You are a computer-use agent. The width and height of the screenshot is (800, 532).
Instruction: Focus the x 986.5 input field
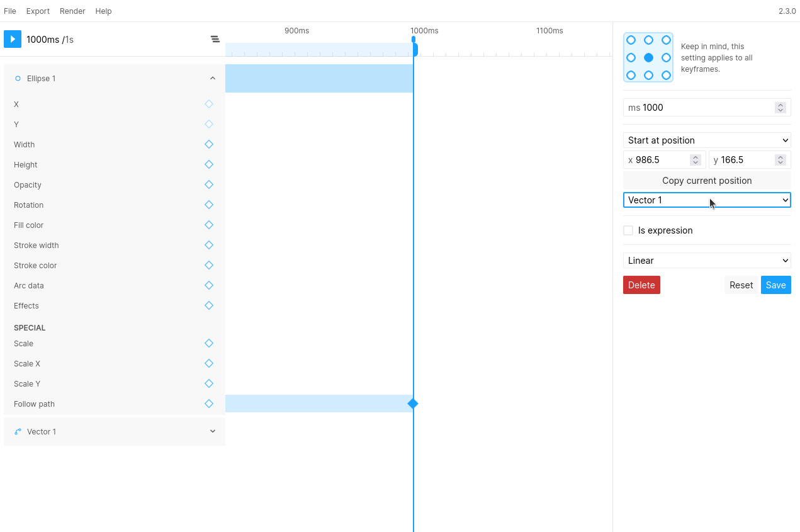coord(664,160)
